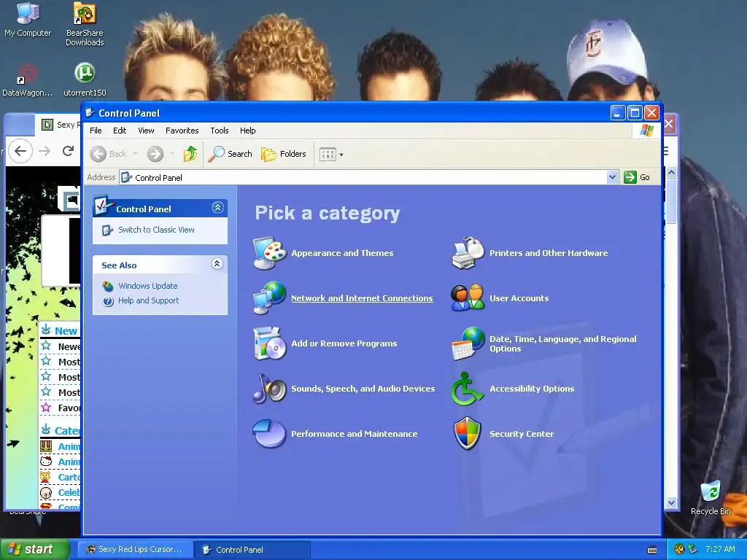Open Network and Internet Connections globe icon
This screenshot has width=747, height=560.
[270, 298]
